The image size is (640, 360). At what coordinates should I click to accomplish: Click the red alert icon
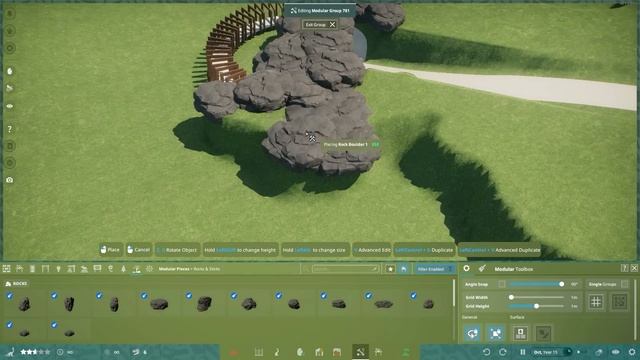click(234, 352)
